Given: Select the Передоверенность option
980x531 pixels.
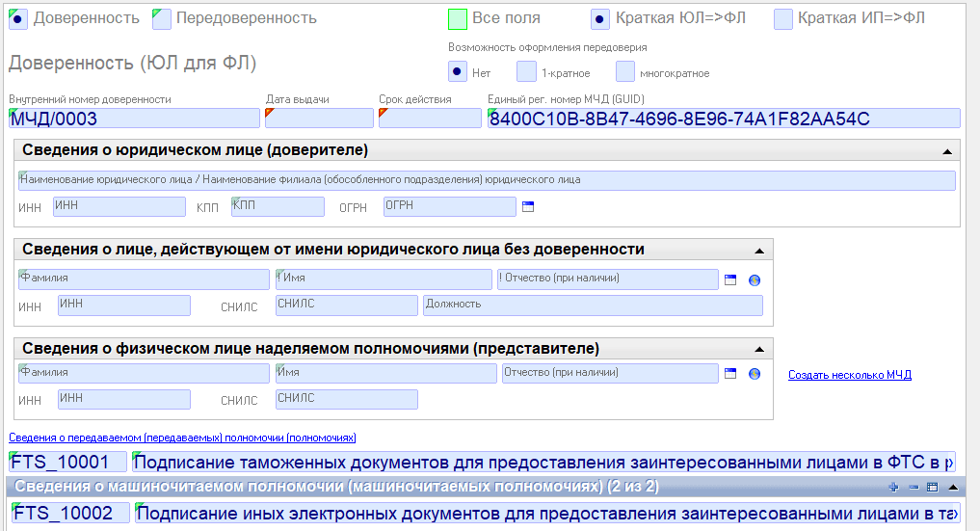Looking at the screenshot, I should [x=162, y=18].
